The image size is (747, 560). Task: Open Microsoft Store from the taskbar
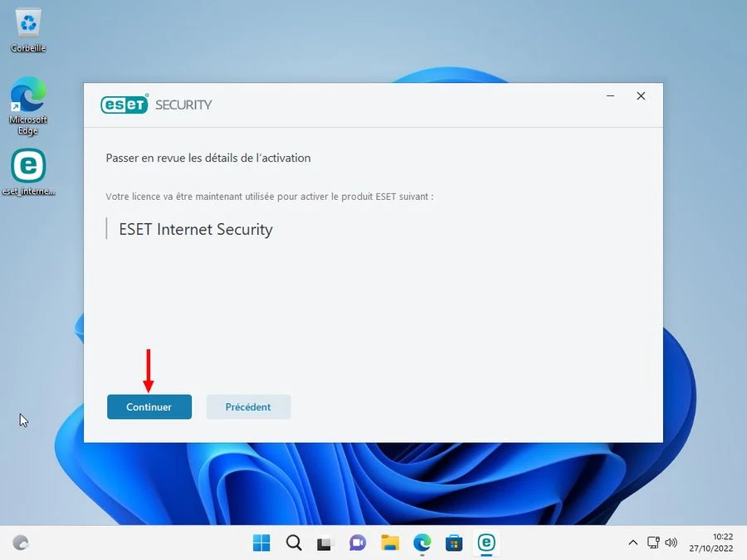click(454, 543)
